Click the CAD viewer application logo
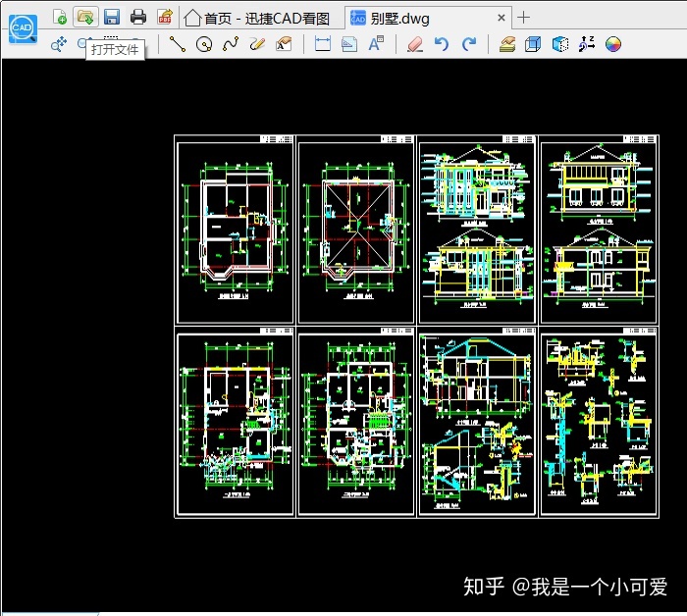 [x=23, y=28]
